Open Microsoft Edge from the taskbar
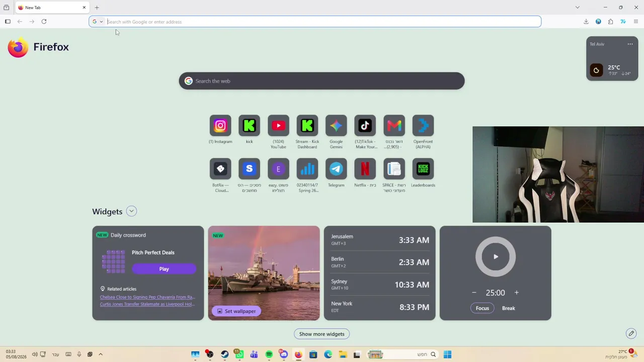The height and width of the screenshot is (362, 644). pos(328,354)
